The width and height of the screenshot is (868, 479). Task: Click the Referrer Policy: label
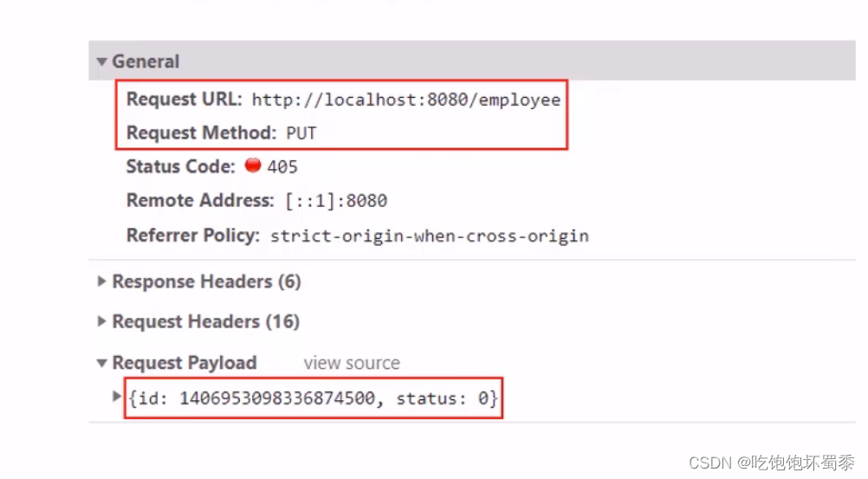click(x=193, y=236)
